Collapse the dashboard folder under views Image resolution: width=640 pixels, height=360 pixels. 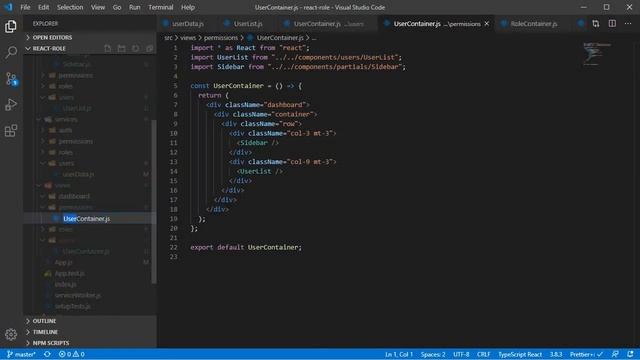pos(74,196)
